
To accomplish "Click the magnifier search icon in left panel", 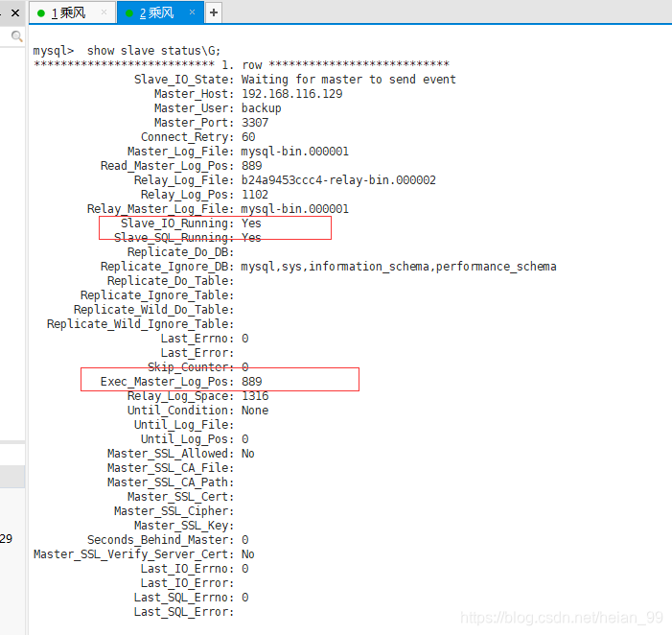I will coord(16,36).
